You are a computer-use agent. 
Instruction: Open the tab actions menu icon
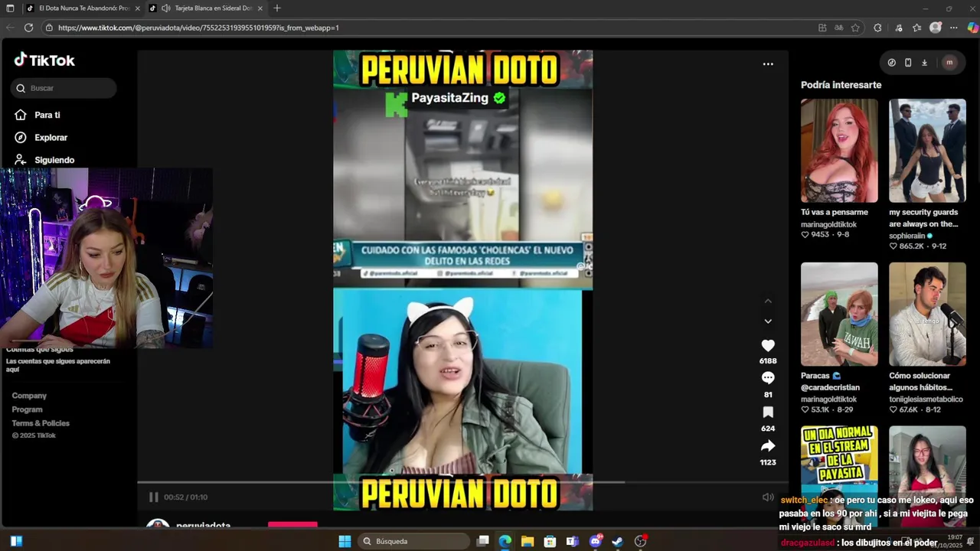[10, 8]
